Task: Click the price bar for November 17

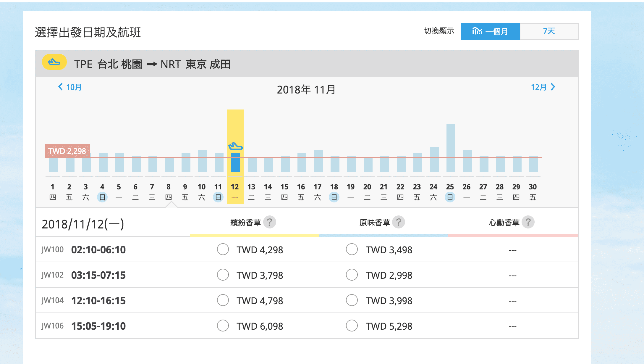Action: [x=318, y=161]
